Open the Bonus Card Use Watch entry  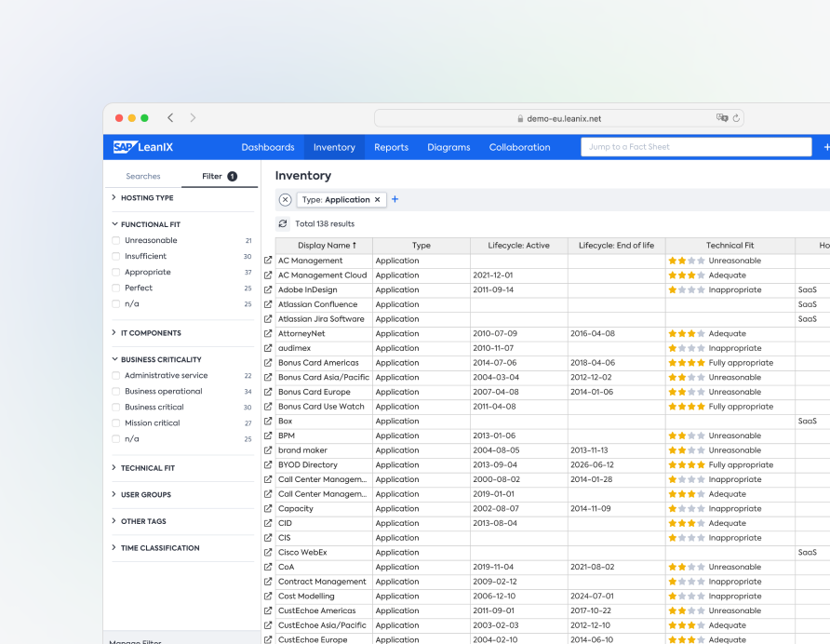click(x=321, y=406)
